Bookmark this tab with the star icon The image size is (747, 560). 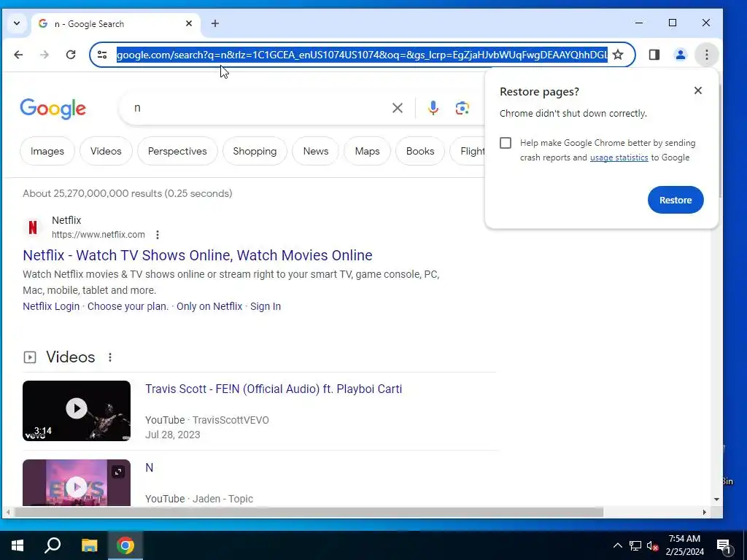tap(617, 55)
